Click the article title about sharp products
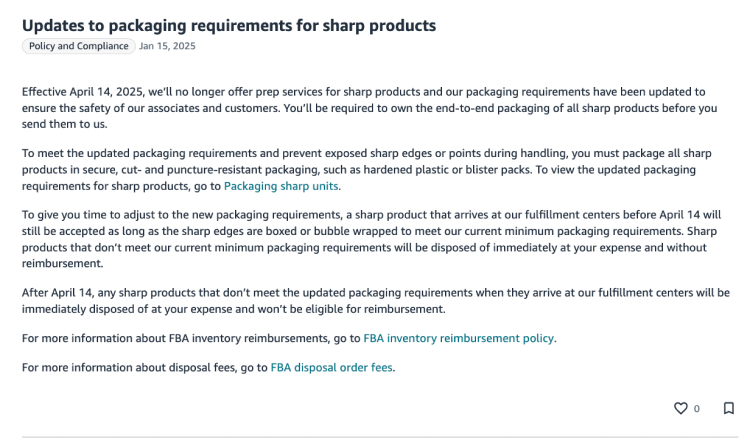Screen dimensions: 750x444 coord(229,23)
